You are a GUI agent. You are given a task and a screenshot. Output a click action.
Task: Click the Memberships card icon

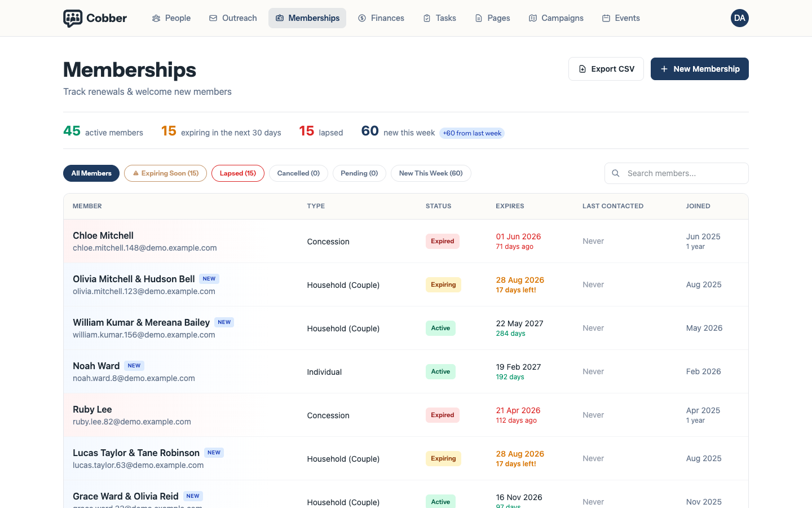click(280, 18)
